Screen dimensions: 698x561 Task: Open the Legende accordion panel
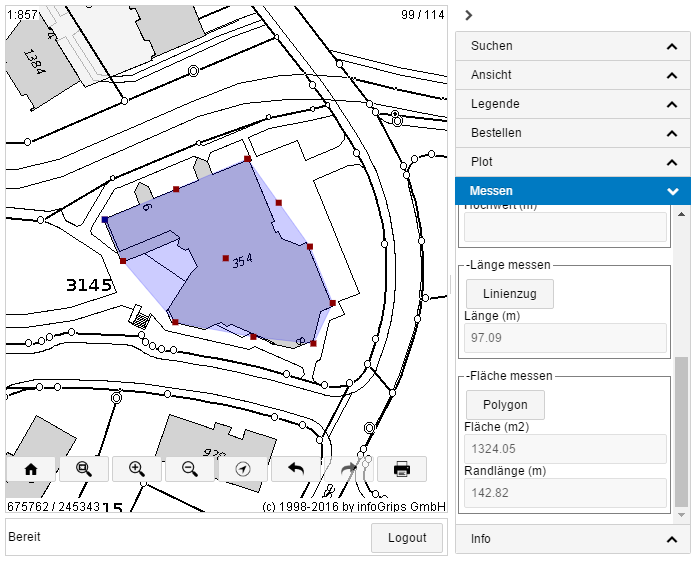tap(572, 104)
